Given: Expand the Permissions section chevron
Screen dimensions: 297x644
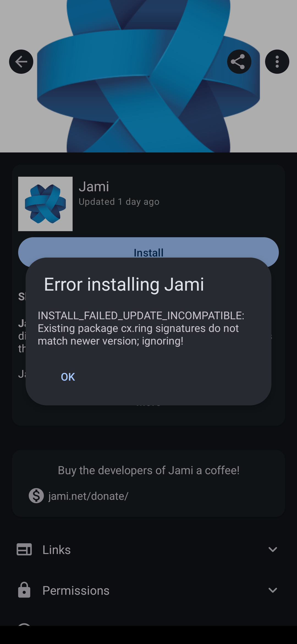Looking at the screenshot, I should [x=273, y=590].
